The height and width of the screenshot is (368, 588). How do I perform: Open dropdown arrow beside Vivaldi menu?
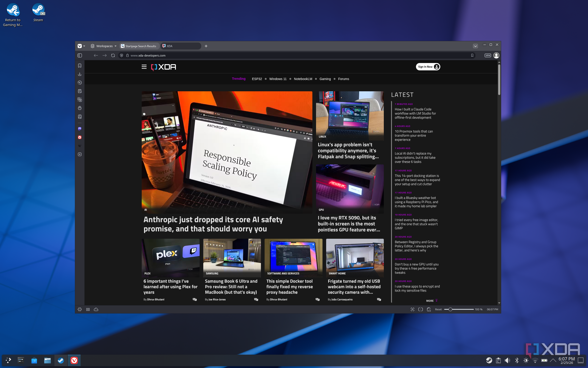pyautogui.click(x=84, y=46)
